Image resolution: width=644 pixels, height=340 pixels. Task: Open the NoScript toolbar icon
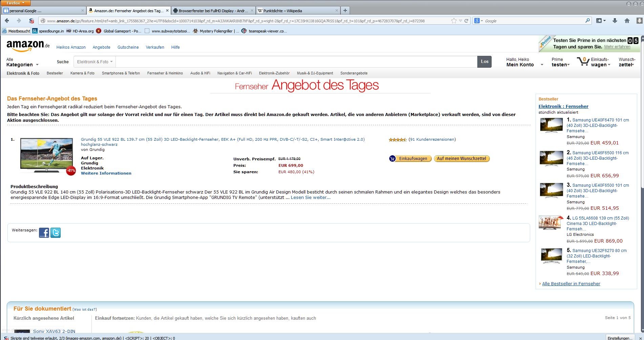(x=32, y=21)
